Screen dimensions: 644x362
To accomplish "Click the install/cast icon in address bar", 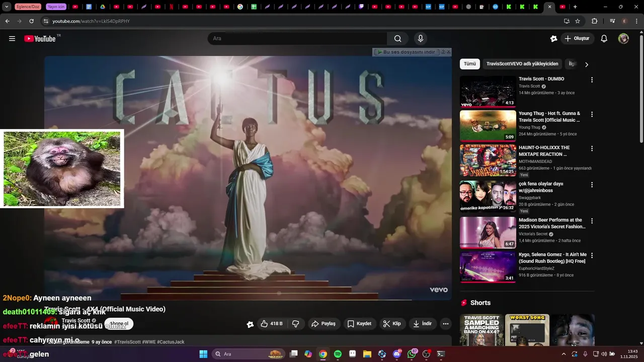I will click(x=567, y=21).
